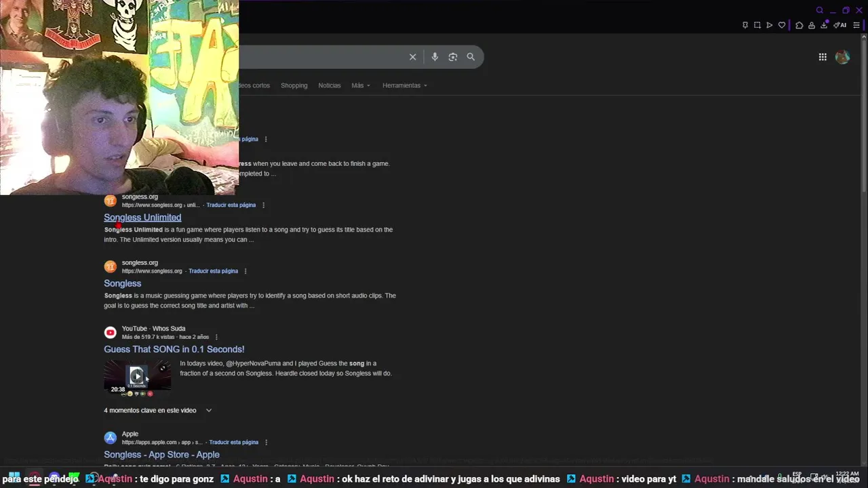Play the Guess That SONG video thumbnail
Screen dimensions: 868x488
click(137, 376)
